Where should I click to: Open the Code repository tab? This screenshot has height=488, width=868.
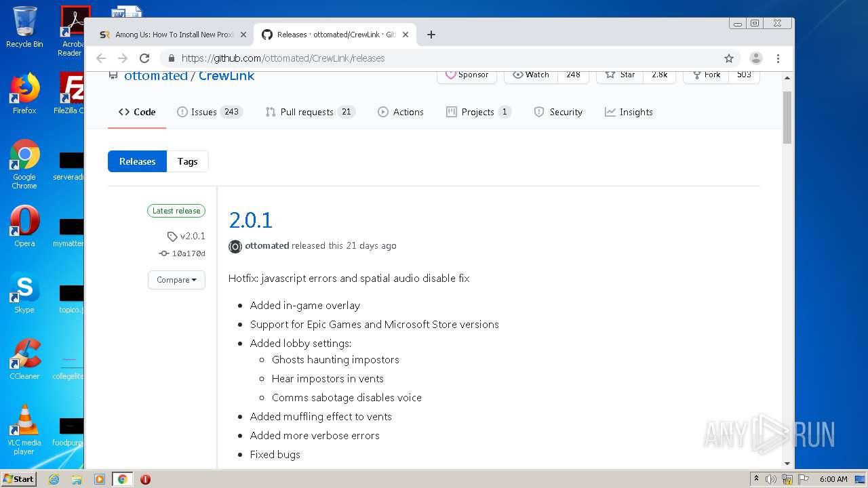137,112
